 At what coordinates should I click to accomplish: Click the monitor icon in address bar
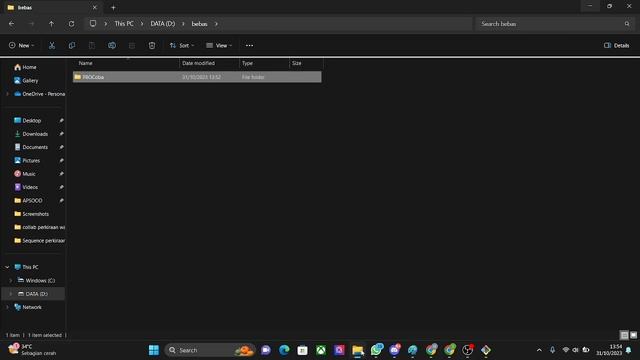point(93,24)
